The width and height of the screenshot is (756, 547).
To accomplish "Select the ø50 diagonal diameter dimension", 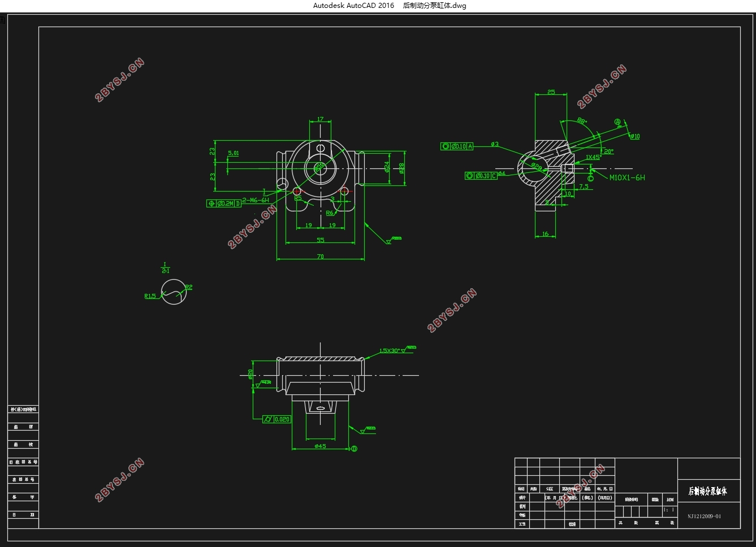I will (319, 167).
